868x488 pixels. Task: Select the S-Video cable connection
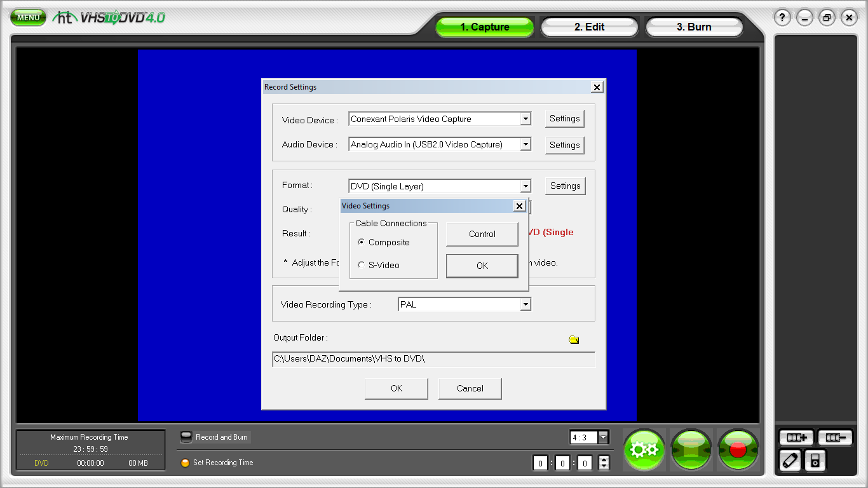(379, 265)
